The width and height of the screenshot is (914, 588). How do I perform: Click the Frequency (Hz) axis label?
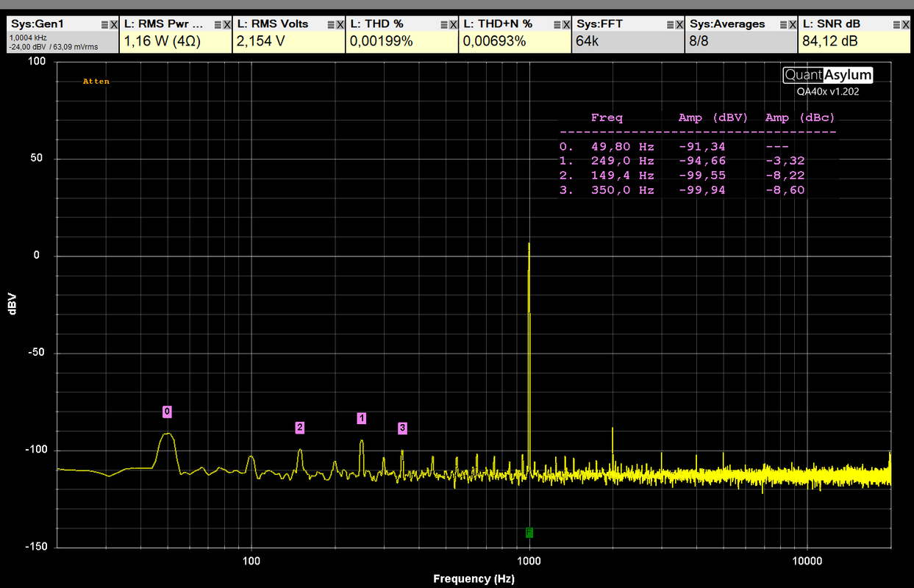tap(474, 579)
